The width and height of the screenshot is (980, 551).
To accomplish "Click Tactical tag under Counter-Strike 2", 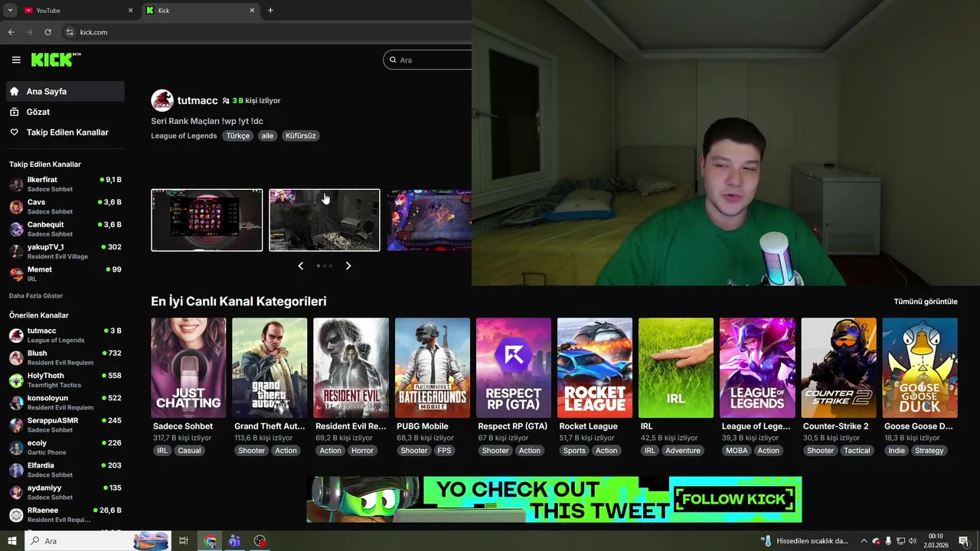I will pos(857,451).
